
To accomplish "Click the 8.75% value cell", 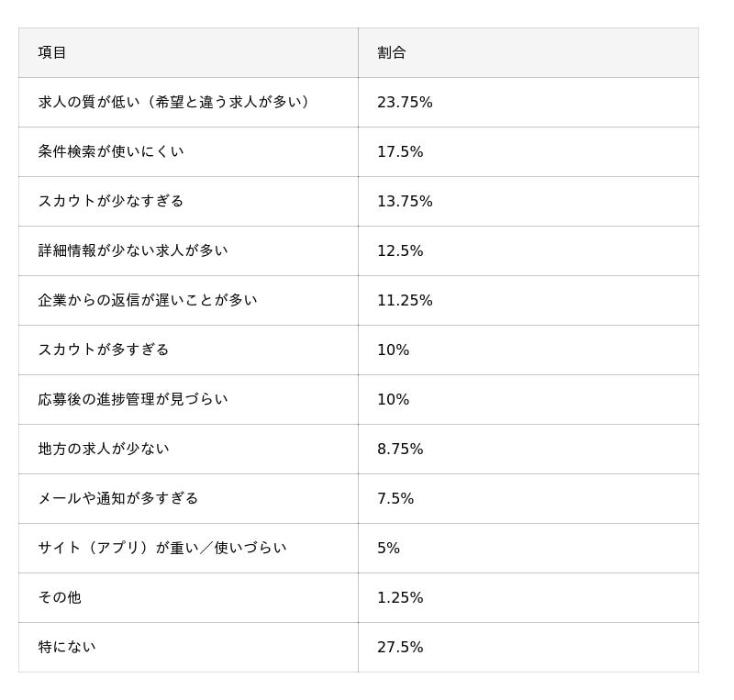I will tap(400, 449).
